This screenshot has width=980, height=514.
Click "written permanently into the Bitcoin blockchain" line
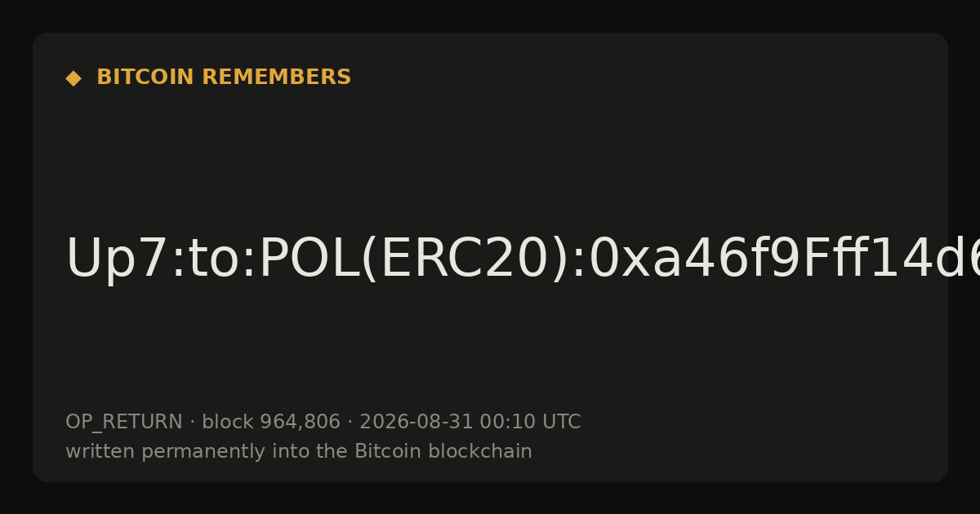[x=299, y=452]
